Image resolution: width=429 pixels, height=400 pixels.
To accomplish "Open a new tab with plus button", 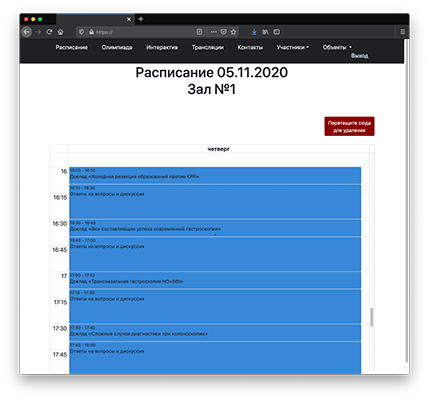I will (x=141, y=19).
